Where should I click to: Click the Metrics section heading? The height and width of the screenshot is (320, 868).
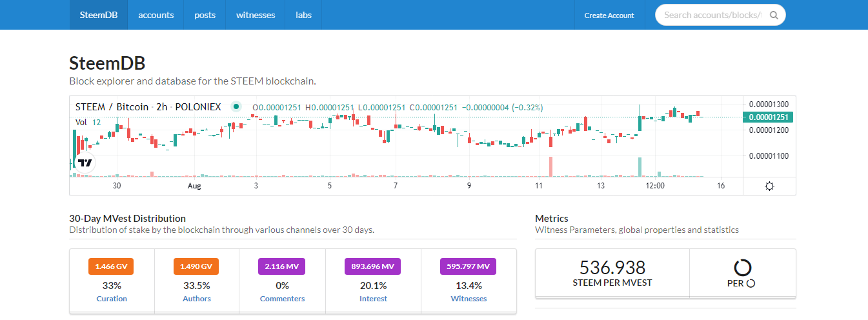tap(552, 219)
